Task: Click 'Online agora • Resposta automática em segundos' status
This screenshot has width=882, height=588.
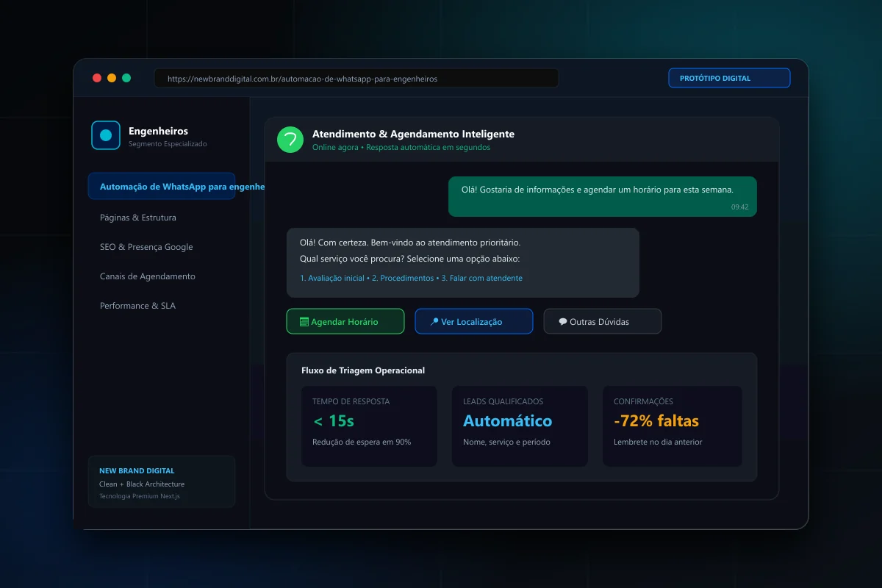Action: coord(401,147)
